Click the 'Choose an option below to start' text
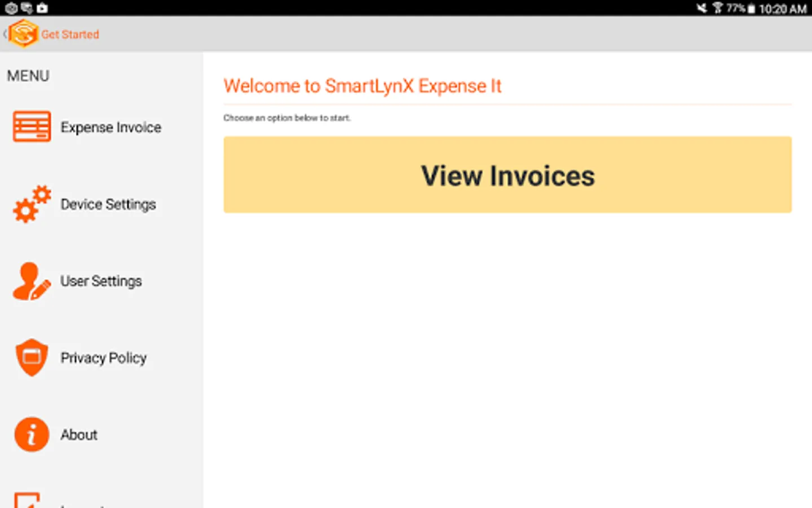The image size is (812, 508). pos(287,118)
